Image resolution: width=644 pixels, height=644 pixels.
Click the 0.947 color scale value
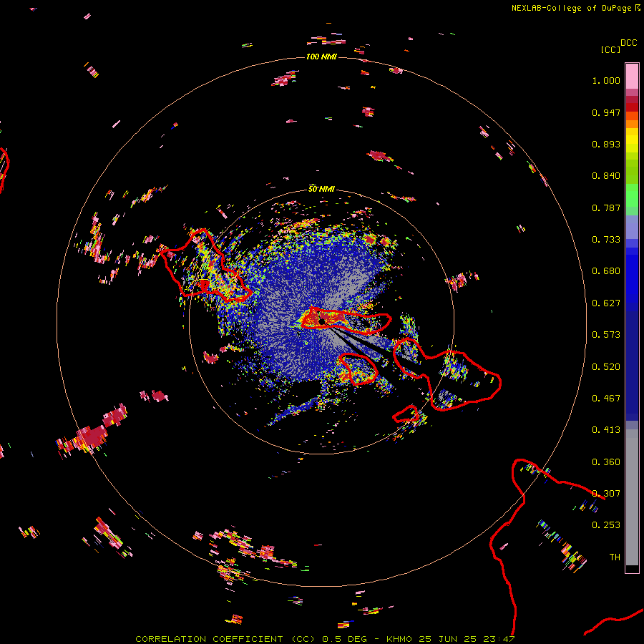click(x=606, y=112)
